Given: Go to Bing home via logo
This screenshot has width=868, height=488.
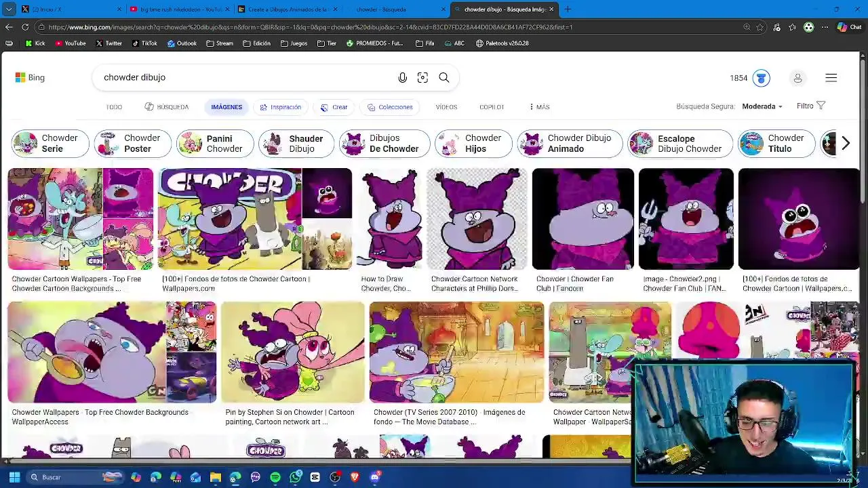Looking at the screenshot, I should (30, 77).
